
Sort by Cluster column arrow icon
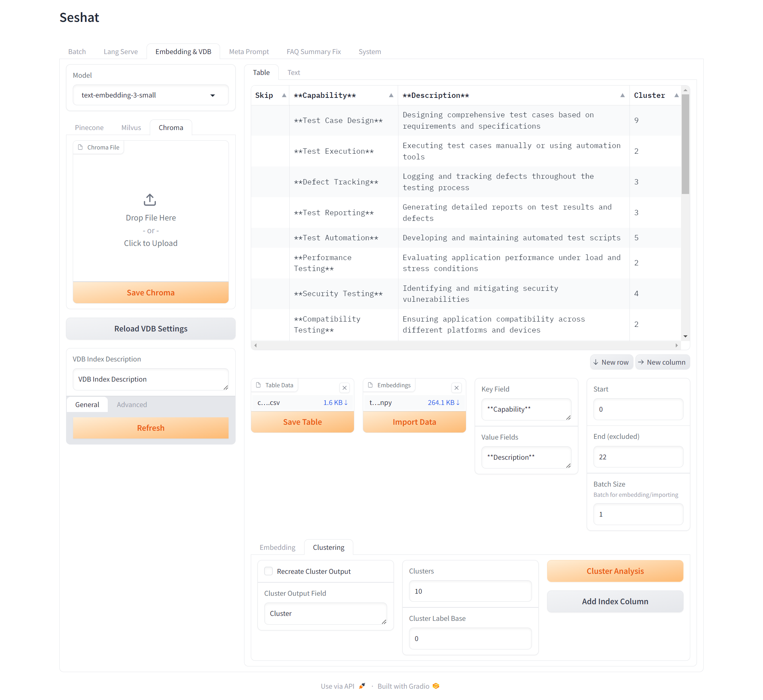coord(677,95)
